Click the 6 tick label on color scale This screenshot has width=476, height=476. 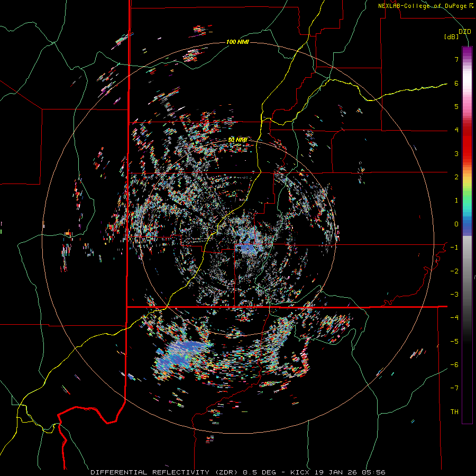point(456,83)
